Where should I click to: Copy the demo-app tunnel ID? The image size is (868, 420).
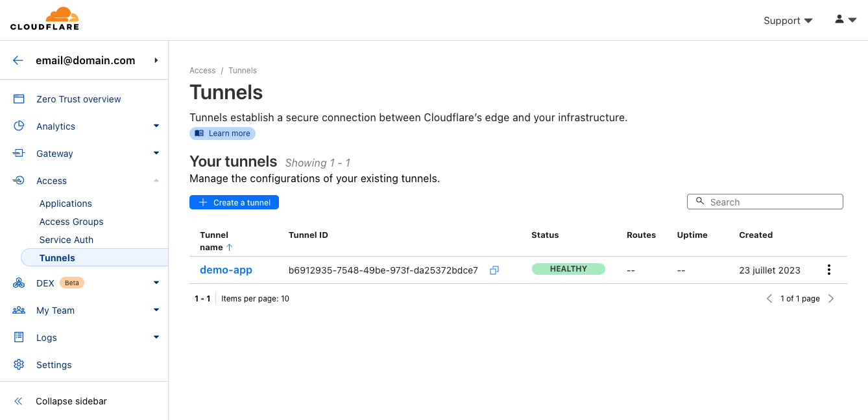[494, 270]
